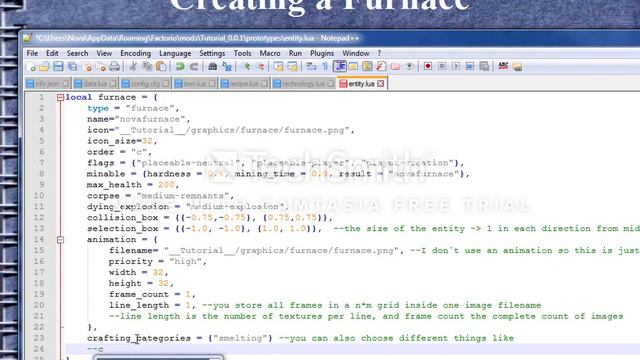Click the "novafurnace" name string on line 3
640x360 pixels.
[x=150, y=119]
